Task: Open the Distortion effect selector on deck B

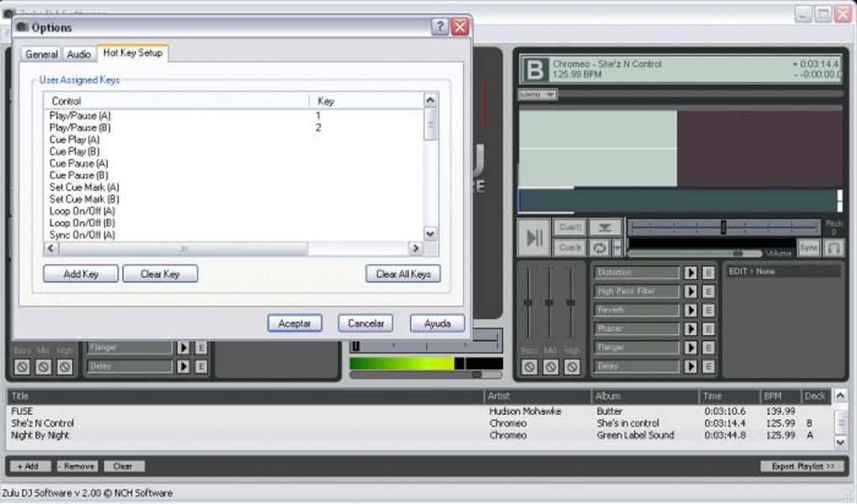Action: [637, 273]
